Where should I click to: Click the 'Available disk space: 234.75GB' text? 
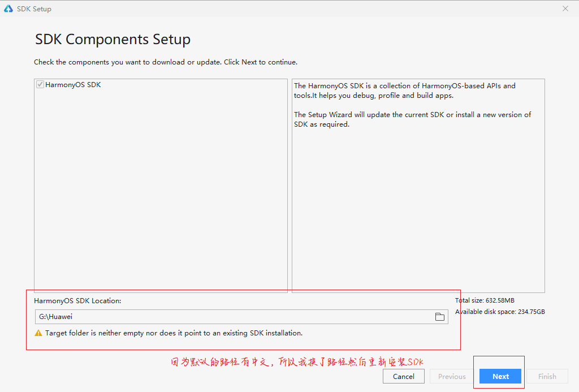coord(500,312)
